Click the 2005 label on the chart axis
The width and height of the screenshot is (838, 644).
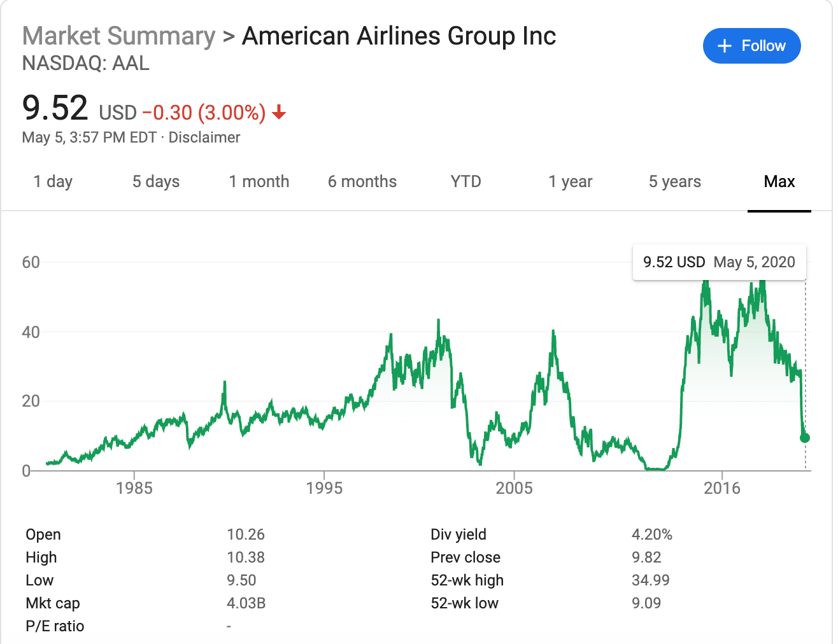(x=515, y=488)
